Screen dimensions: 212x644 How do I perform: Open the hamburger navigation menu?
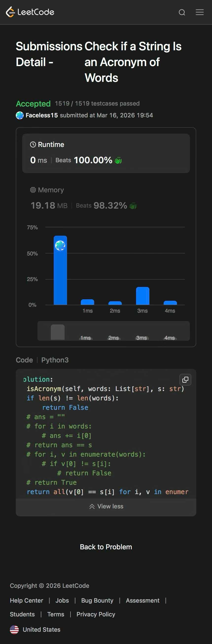[199, 12]
